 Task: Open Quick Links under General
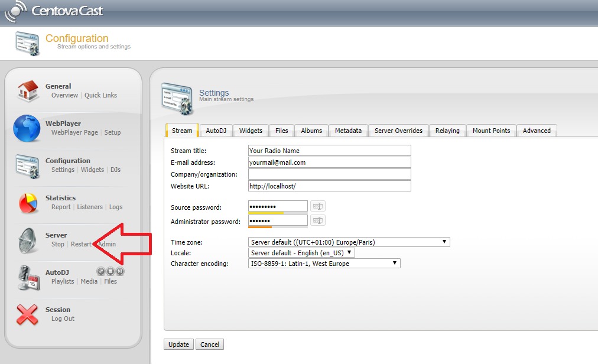click(100, 95)
